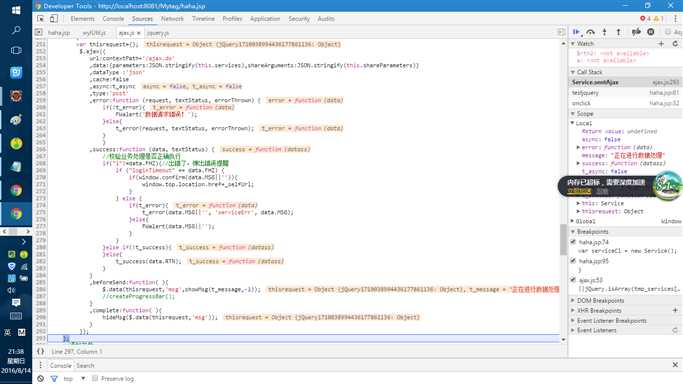The image size is (683, 384).
Task: Close the ajax.js file tab
Action: point(139,33)
